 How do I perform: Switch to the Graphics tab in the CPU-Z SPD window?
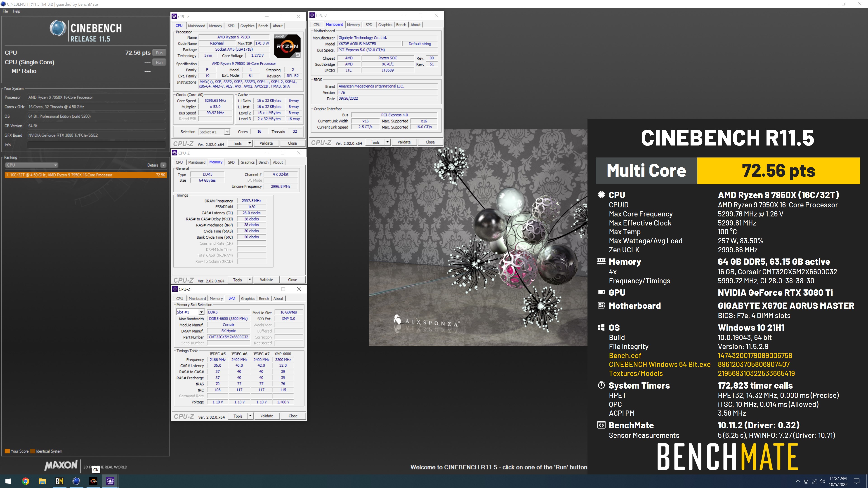(248, 298)
